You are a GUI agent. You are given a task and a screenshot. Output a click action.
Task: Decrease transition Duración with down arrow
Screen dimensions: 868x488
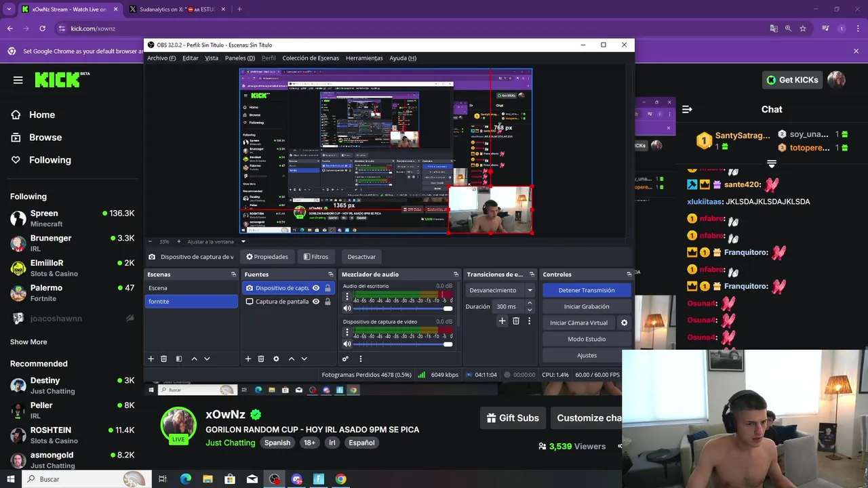click(x=530, y=310)
